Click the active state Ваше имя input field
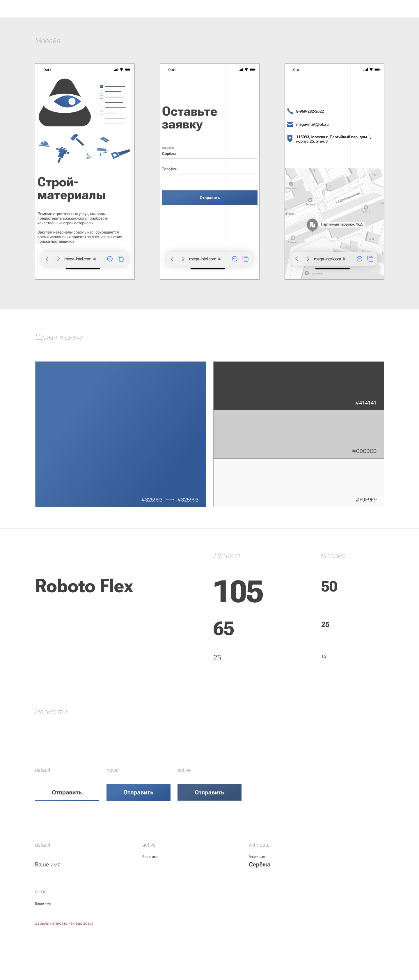 click(192, 863)
